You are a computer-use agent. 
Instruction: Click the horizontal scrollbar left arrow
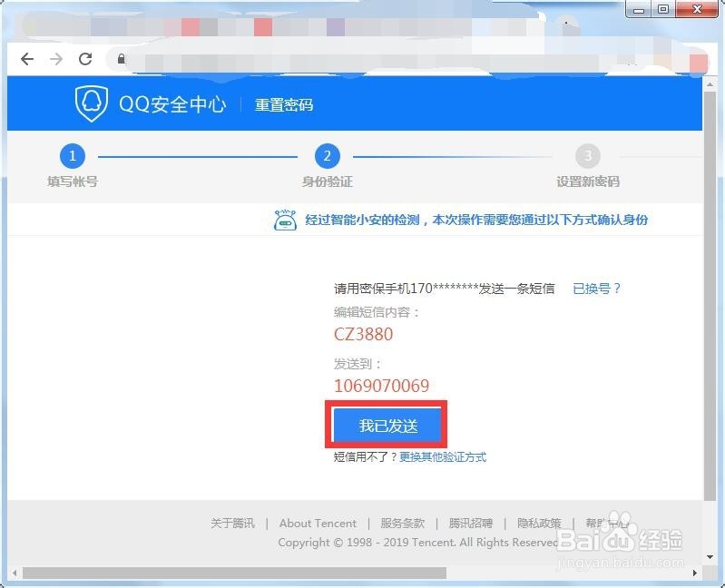click(15, 573)
